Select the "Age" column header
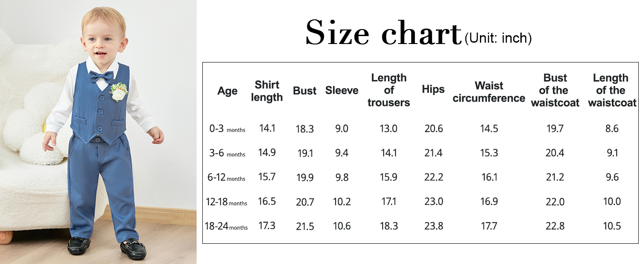644x264 pixels. coord(227,91)
